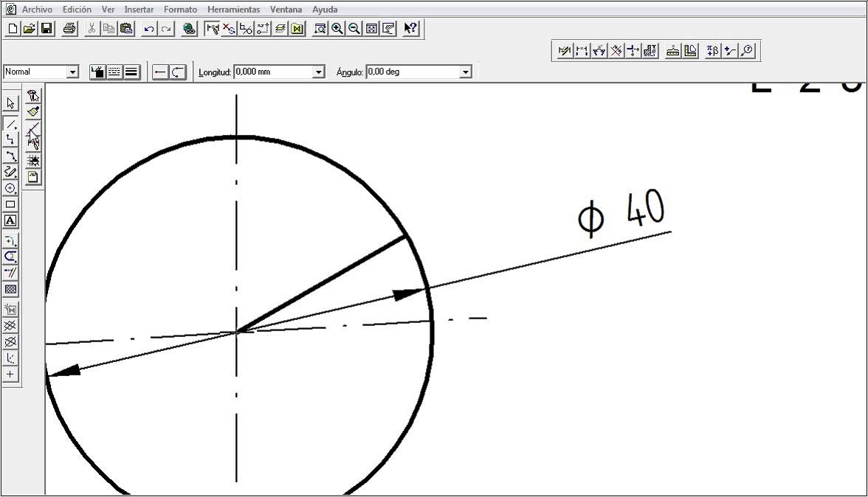This screenshot has width=868, height=497.
Task: Select the Line drawing tool
Action: [x=10, y=124]
